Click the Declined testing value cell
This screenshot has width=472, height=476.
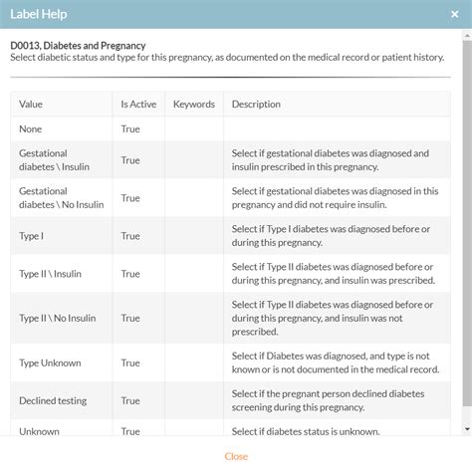[x=61, y=400]
